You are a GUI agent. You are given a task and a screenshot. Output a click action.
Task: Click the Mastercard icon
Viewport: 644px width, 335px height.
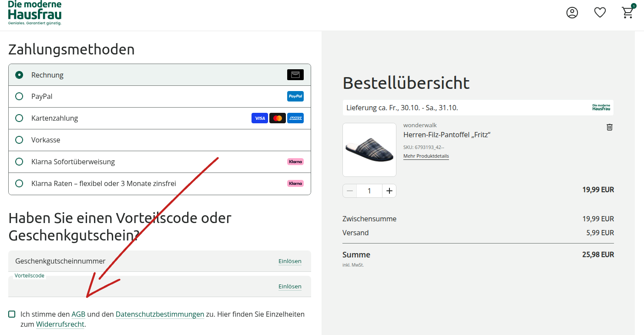pos(278,118)
